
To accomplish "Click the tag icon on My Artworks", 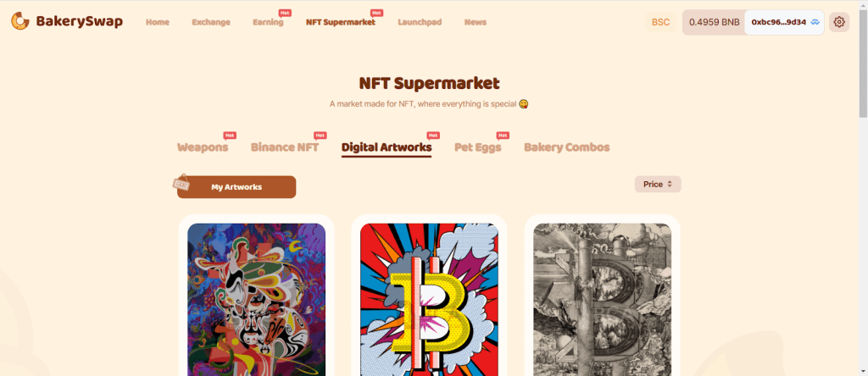I will point(181,181).
